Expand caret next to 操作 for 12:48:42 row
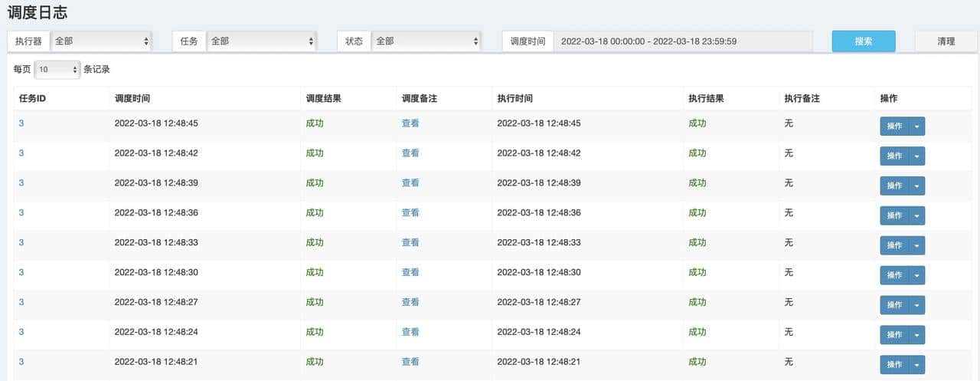This screenshot has width=980, height=381. (x=916, y=156)
